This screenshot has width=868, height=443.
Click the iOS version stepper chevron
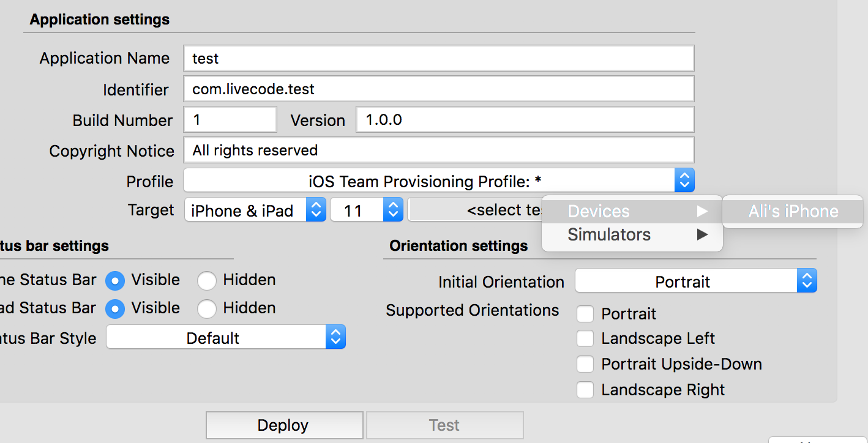392,209
